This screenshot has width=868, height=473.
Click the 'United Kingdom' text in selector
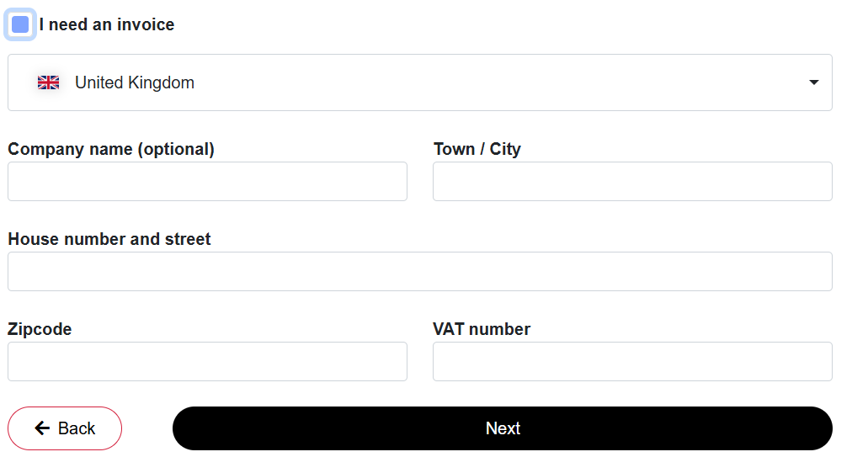point(135,82)
